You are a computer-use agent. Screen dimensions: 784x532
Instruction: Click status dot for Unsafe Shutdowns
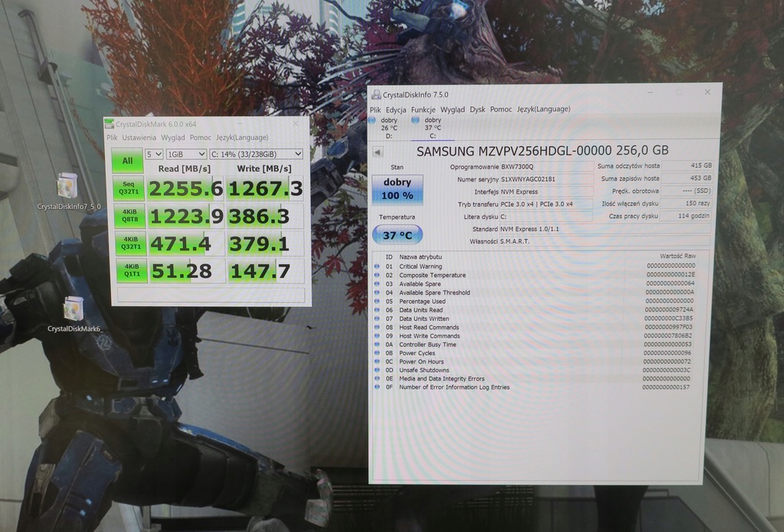377,370
